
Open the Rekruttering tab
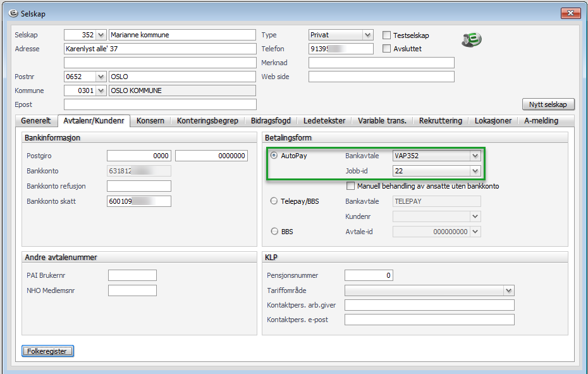[x=441, y=120]
